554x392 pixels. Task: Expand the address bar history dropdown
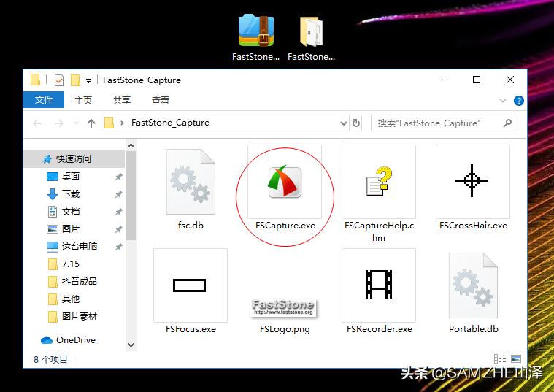[344, 123]
